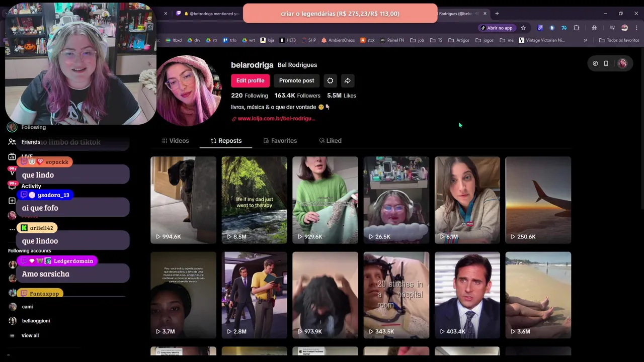Click the Activity sidebar item

[x=31, y=186]
